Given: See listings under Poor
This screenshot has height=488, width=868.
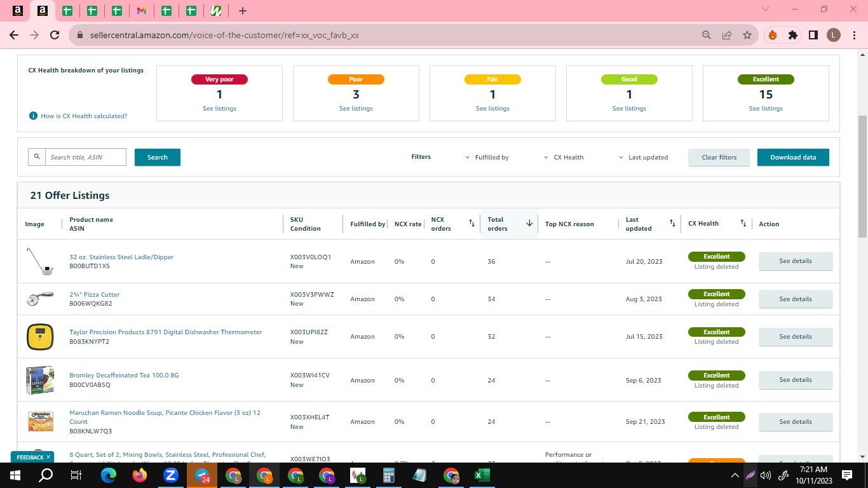Looking at the screenshot, I should (356, 109).
